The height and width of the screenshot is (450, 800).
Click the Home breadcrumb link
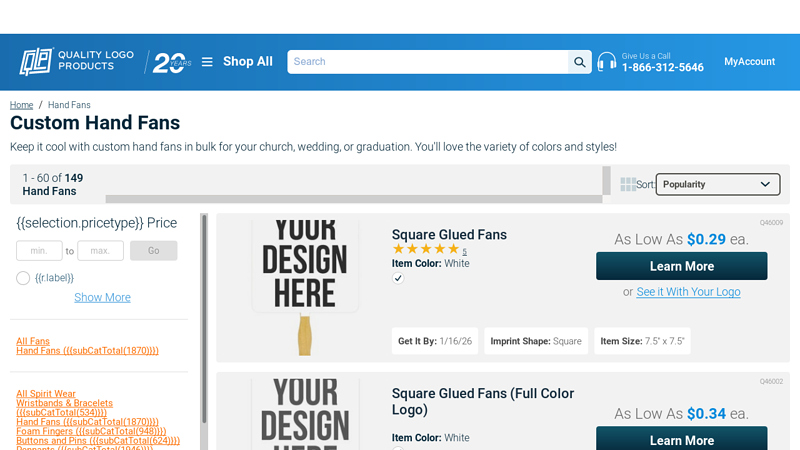click(21, 105)
